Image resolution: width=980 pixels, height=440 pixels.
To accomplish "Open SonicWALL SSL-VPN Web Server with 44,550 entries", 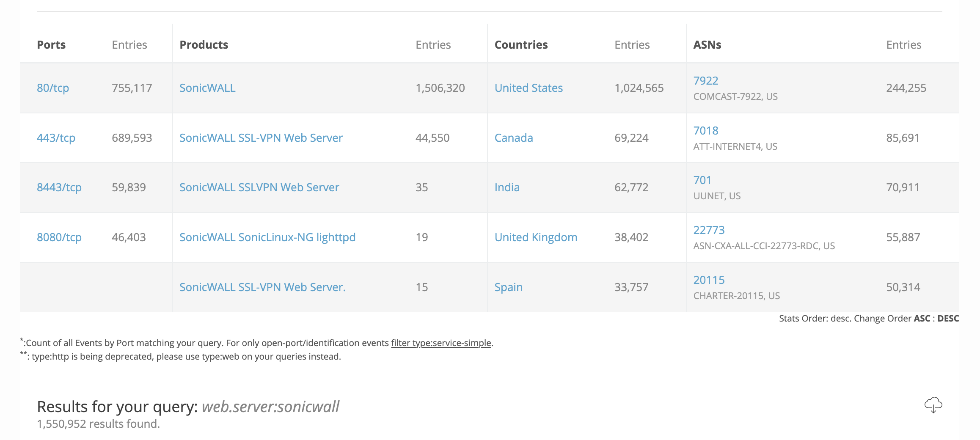I will pos(261,138).
